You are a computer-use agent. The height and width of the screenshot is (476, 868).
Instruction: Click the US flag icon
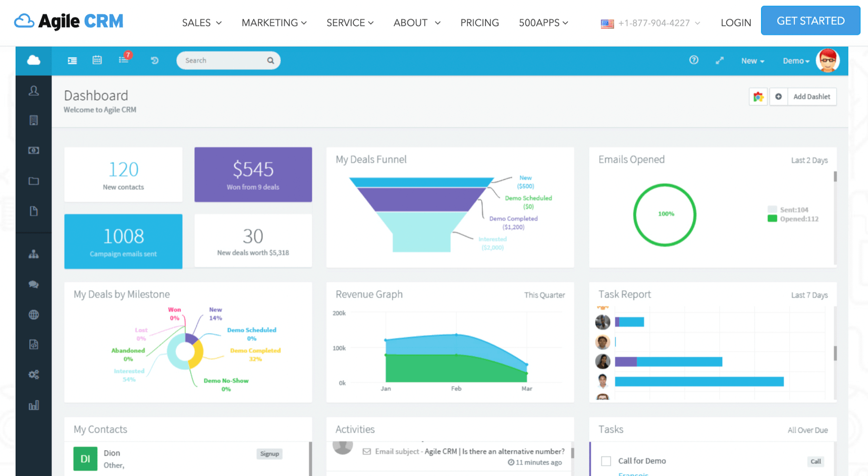pos(608,24)
